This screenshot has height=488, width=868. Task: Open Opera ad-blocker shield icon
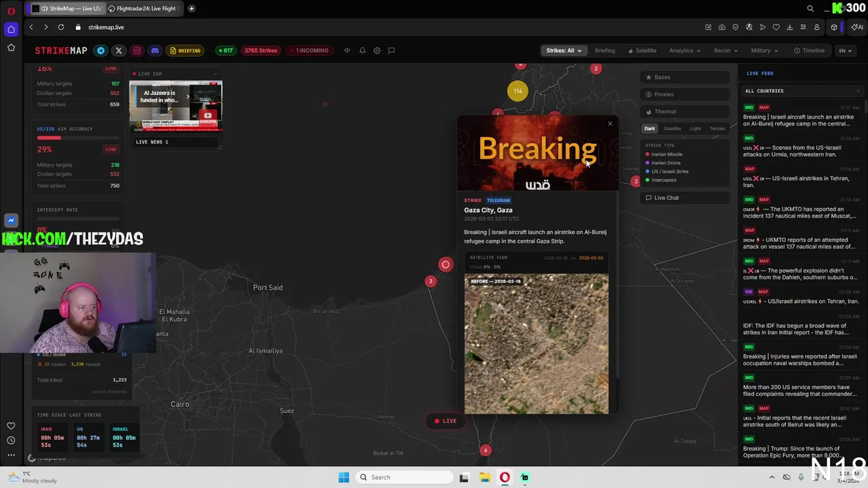point(735,27)
